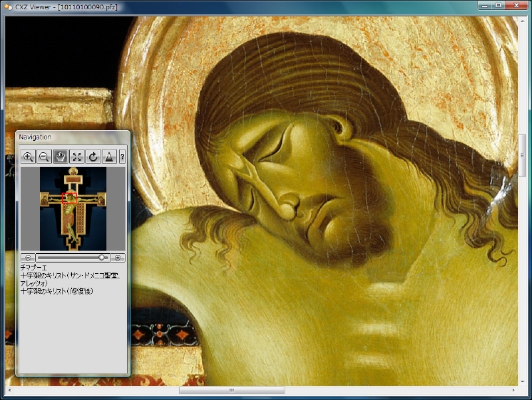
Task: Select the zoom in magnifier tool
Action: (x=28, y=157)
